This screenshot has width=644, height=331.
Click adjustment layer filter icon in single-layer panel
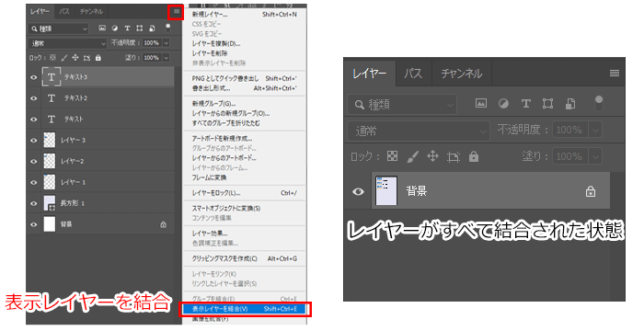(x=503, y=104)
